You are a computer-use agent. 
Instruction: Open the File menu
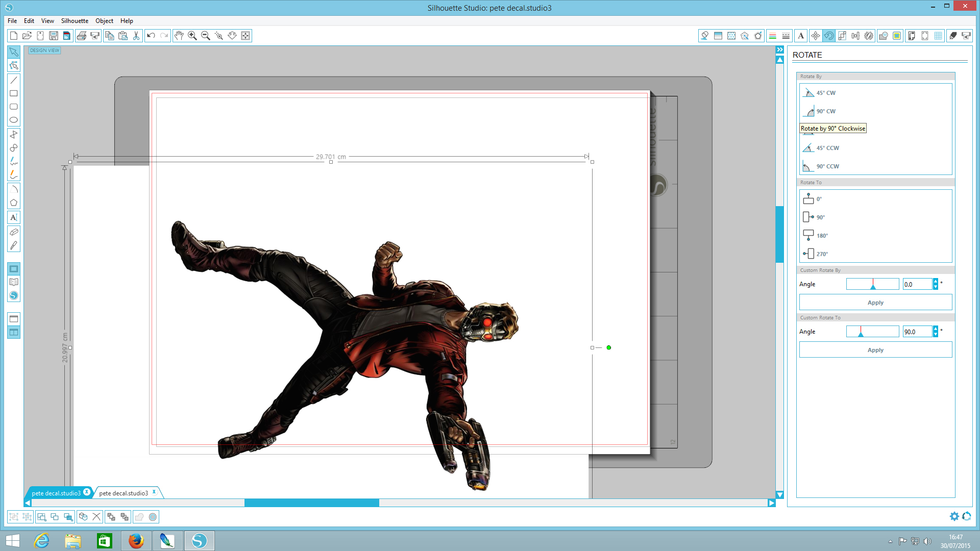pyautogui.click(x=12, y=21)
